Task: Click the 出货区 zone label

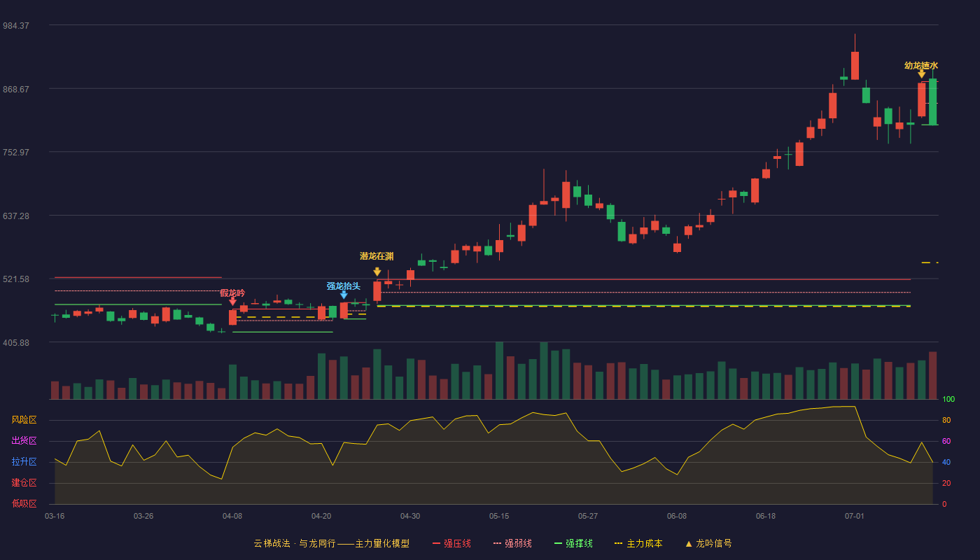Action: 24,441
